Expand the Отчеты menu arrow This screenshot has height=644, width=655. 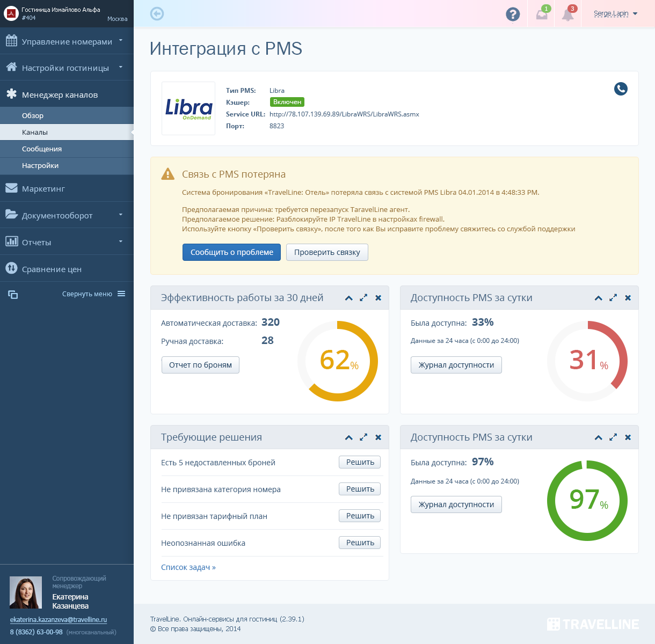[x=121, y=241]
